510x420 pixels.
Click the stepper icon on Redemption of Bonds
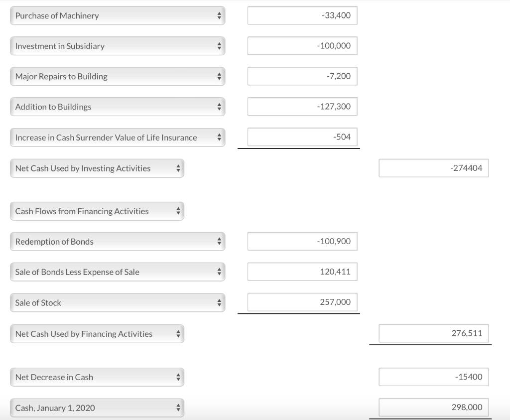click(219, 241)
